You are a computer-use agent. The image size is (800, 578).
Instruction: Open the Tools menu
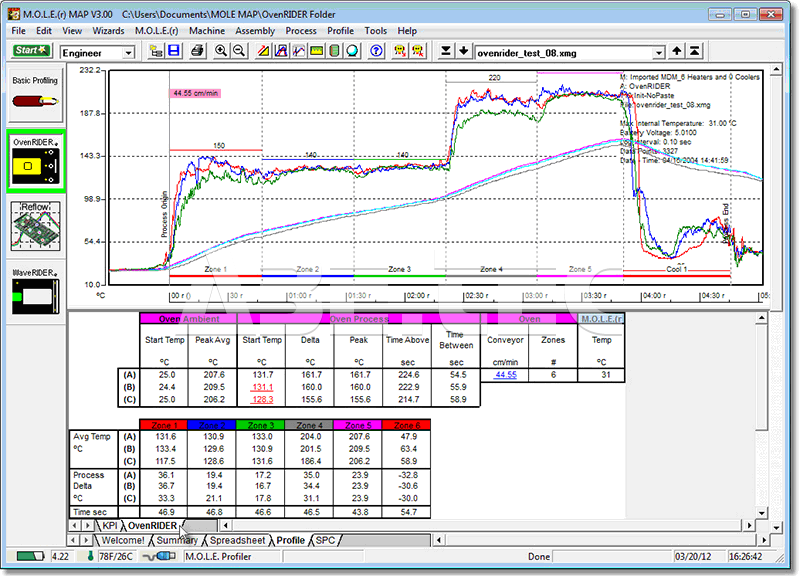[x=376, y=31]
